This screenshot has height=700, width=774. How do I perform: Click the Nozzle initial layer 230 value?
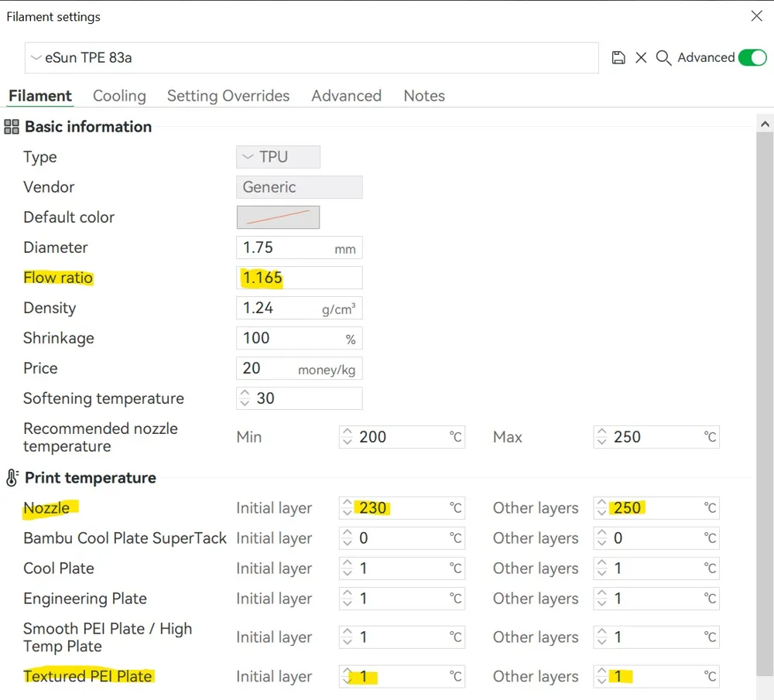coord(373,507)
